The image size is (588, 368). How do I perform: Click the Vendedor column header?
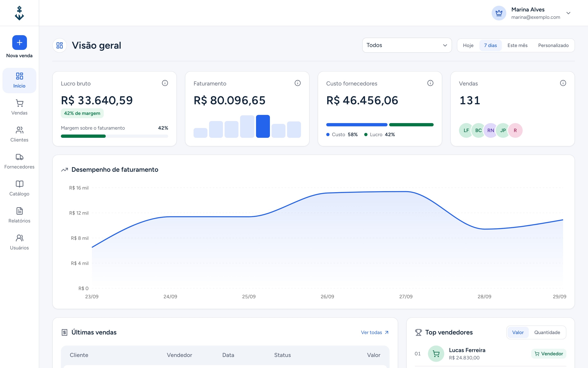pyautogui.click(x=179, y=355)
